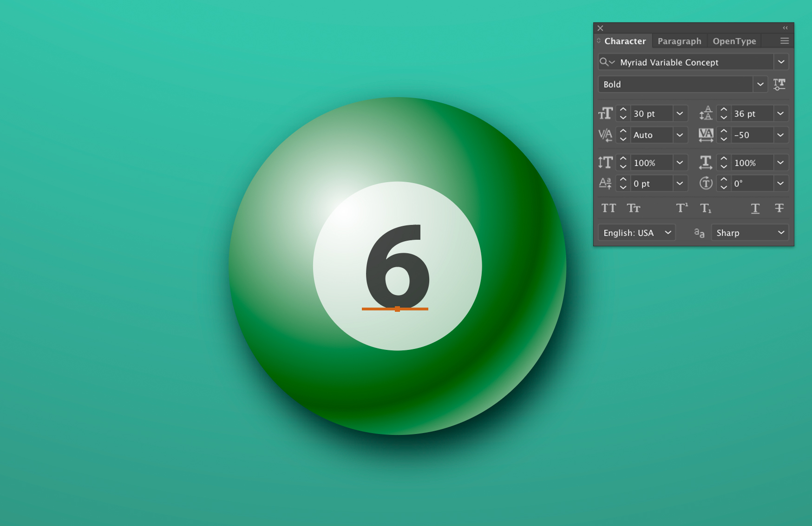Screen dimensions: 812x526
Task: Switch to the OpenType tab
Action: coord(734,41)
